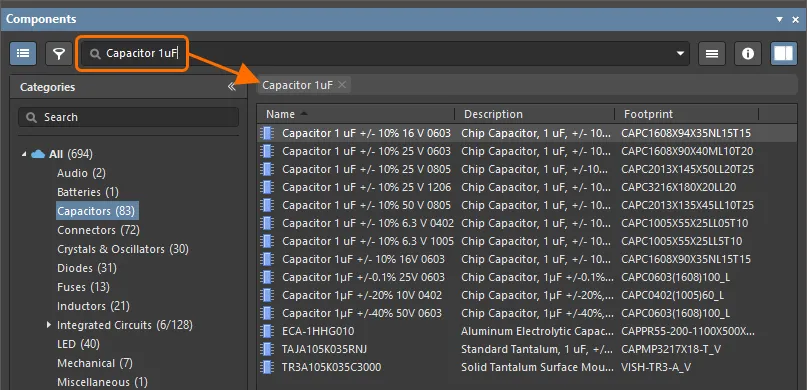The image size is (807, 390).
Task: Click component icon for Capacitor 6.3 V 1005
Action: [267, 241]
